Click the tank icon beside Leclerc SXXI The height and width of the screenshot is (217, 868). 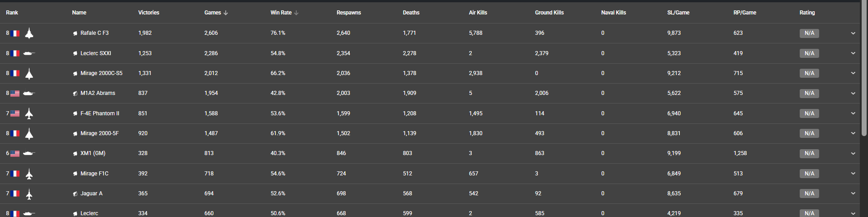[x=29, y=53]
